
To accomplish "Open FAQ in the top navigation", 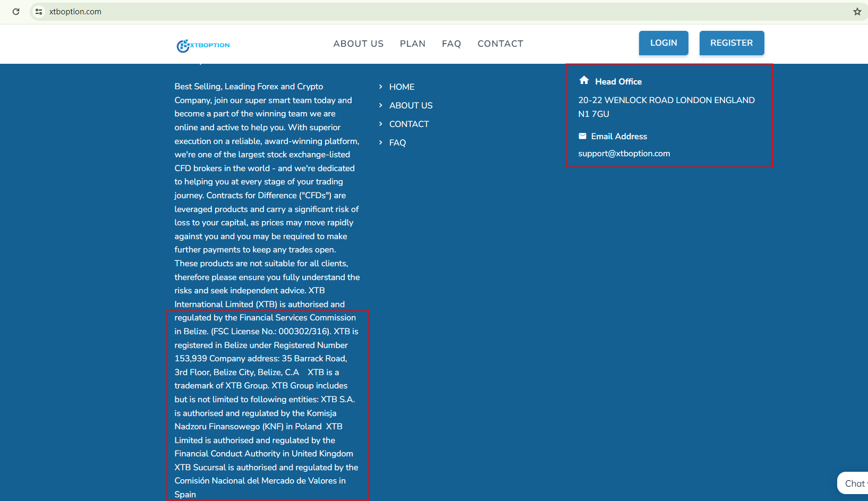I will (452, 44).
